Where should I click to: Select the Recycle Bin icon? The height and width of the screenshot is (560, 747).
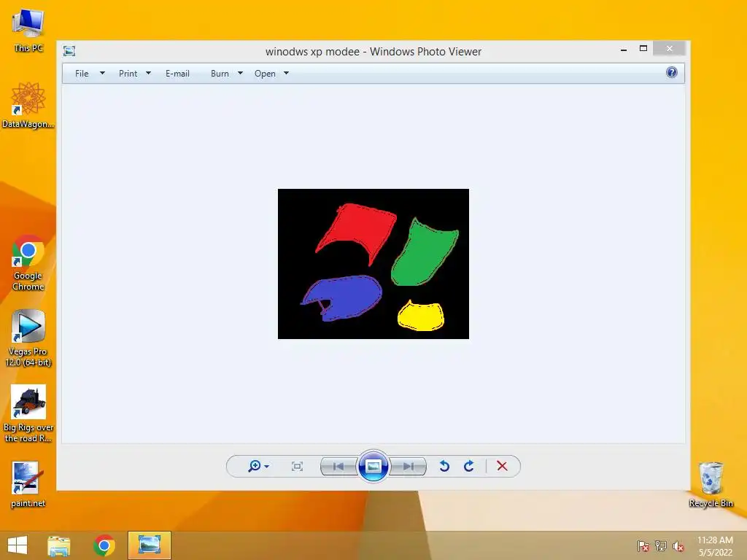(x=711, y=484)
